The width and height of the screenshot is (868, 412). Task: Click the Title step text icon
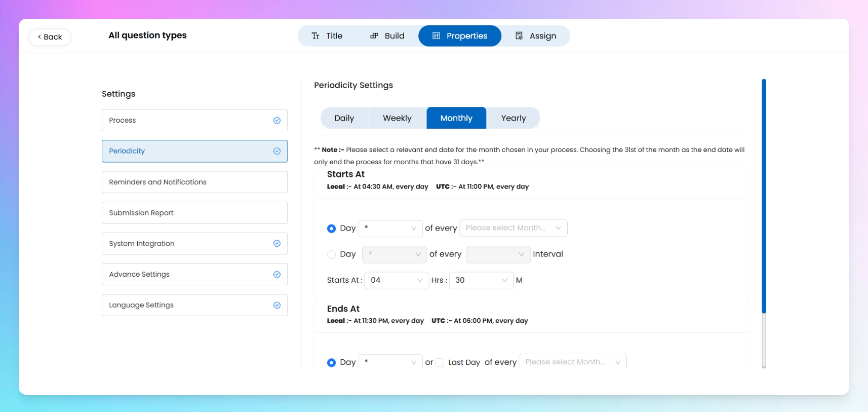315,36
